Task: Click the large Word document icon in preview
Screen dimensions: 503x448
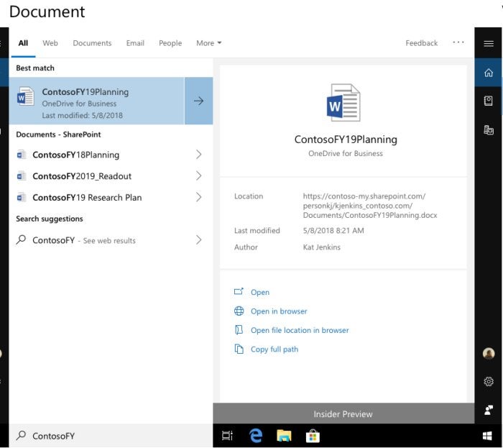Action: pyautogui.click(x=343, y=103)
